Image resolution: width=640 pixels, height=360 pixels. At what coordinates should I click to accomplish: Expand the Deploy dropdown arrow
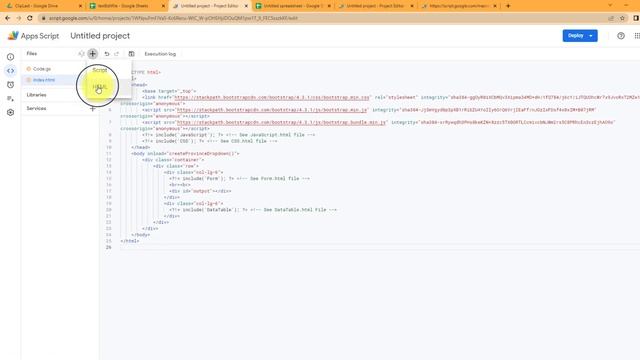(591, 36)
